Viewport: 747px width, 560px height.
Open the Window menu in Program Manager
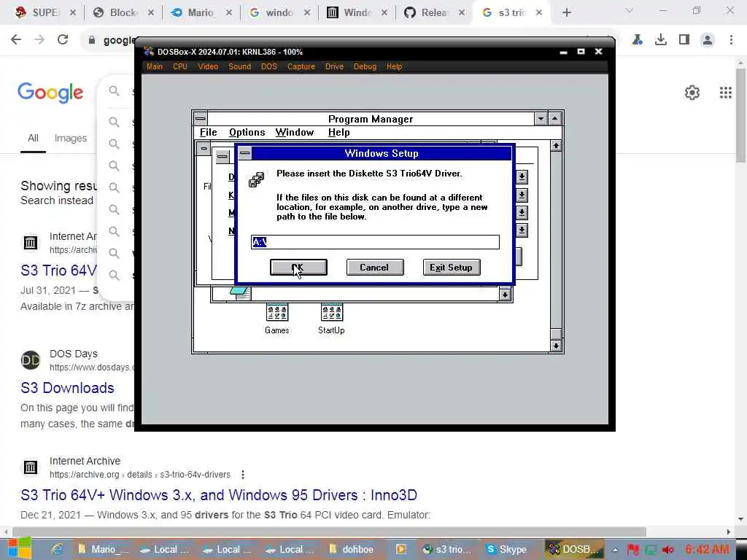pos(295,133)
